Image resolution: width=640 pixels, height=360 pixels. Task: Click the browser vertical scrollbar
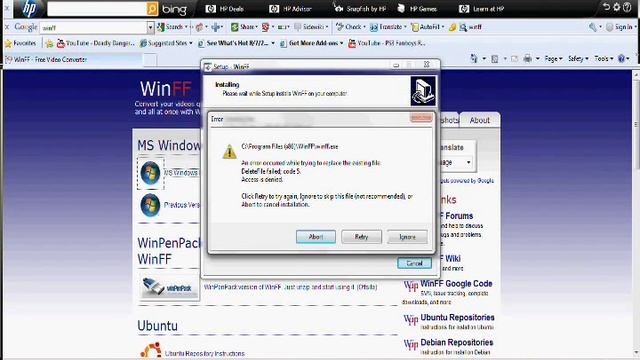(636, 212)
